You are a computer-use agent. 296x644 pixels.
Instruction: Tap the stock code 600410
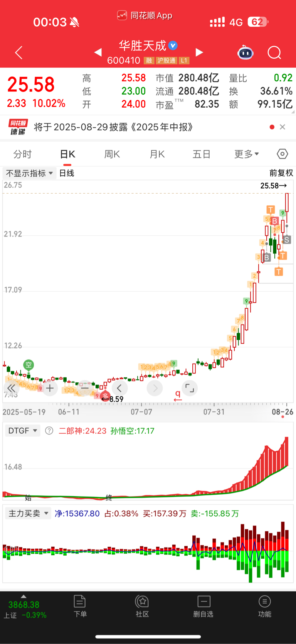pyautogui.click(x=123, y=61)
